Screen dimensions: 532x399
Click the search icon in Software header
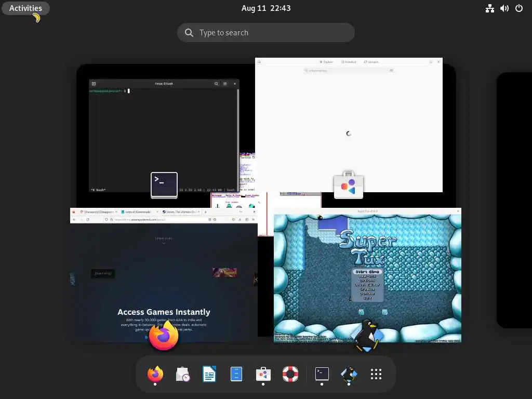click(259, 62)
